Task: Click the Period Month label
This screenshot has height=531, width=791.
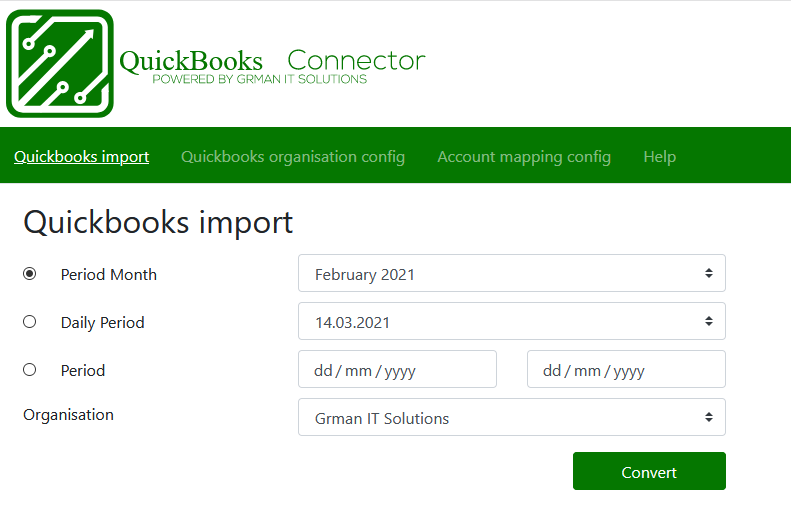Action: [109, 274]
